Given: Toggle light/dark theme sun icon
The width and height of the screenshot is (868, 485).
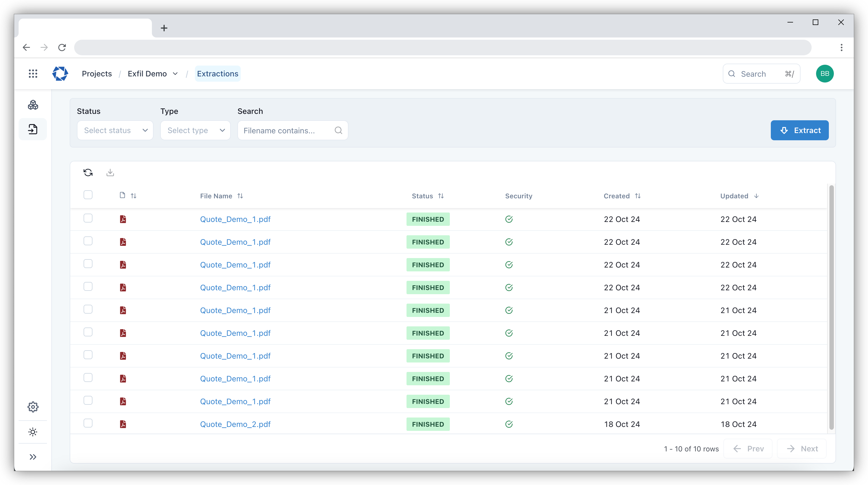Looking at the screenshot, I should [x=33, y=432].
